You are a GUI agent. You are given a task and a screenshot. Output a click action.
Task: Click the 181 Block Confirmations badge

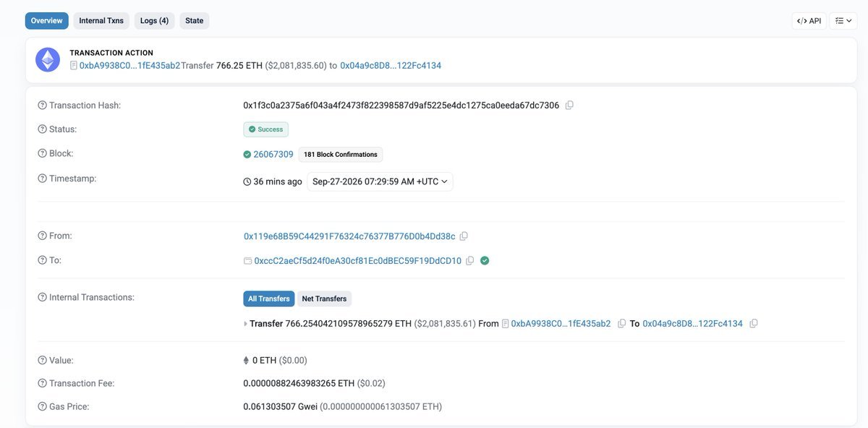(340, 154)
